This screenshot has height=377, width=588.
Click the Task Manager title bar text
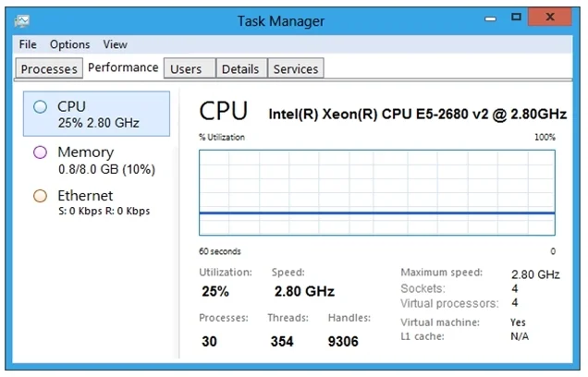[x=281, y=21]
